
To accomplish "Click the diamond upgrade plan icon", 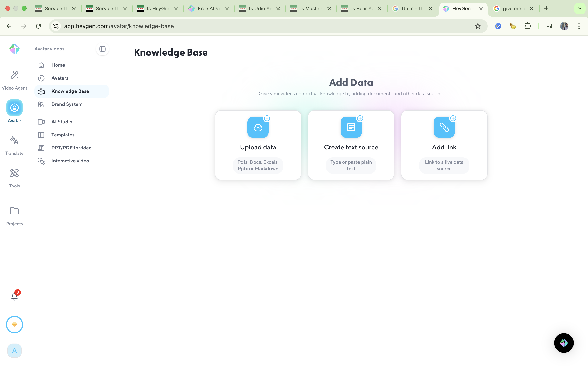I will pos(14,325).
